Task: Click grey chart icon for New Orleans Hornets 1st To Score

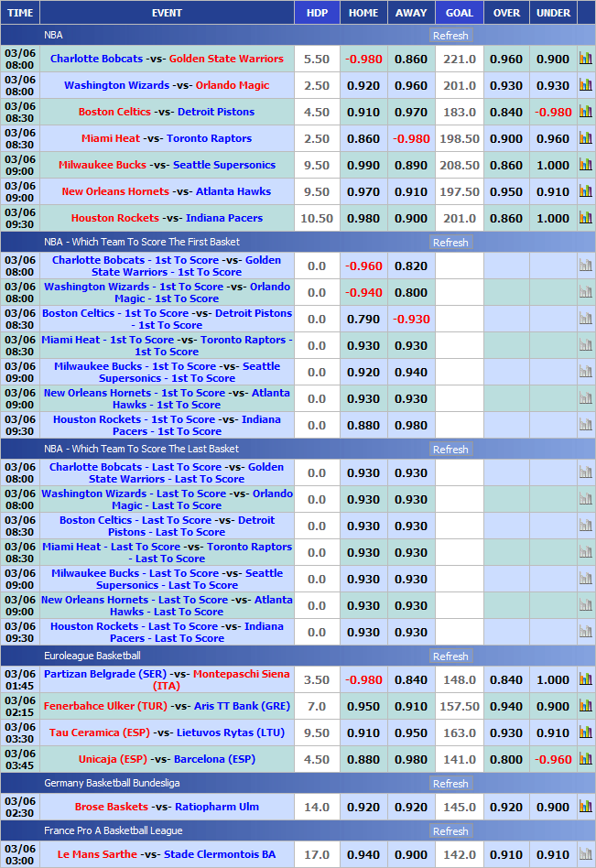Action: tap(586, 398)
